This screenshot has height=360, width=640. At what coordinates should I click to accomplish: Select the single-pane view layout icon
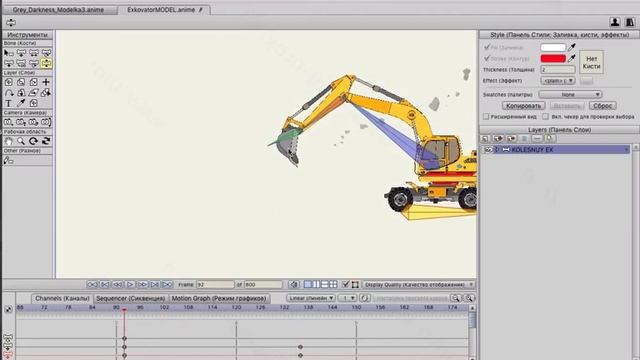coord(308,284)
